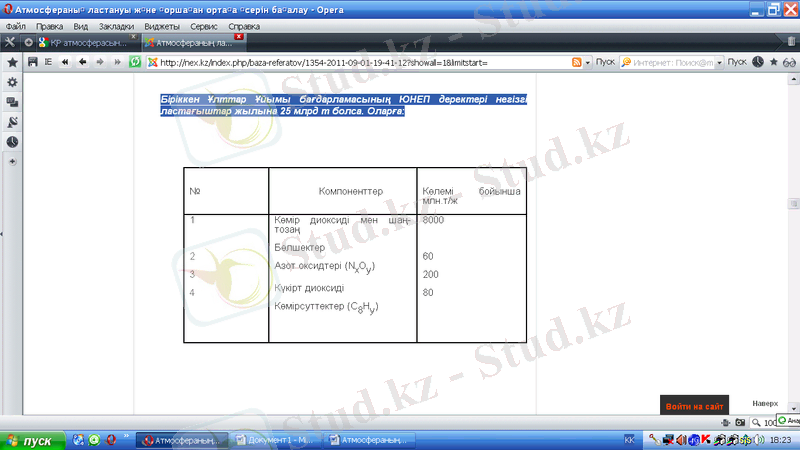Click the zoom magnifier in status bar
The image size is (800, 450).
(x=756, y=422)
